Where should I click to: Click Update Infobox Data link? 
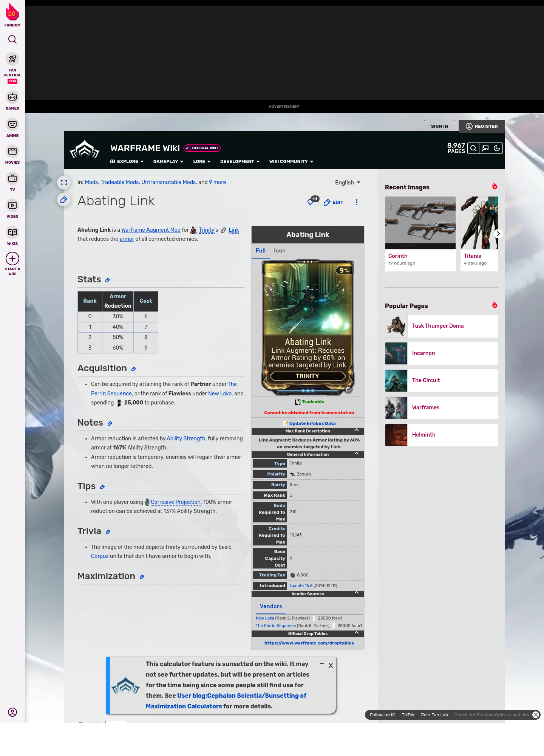pyautogui.click(x=312, y=423)
